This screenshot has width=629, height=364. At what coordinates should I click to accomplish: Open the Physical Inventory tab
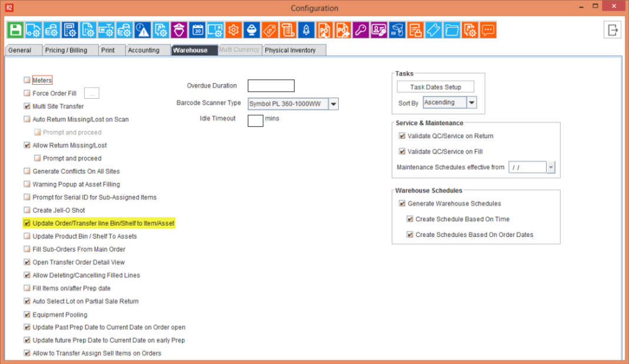tap(291, 51)
